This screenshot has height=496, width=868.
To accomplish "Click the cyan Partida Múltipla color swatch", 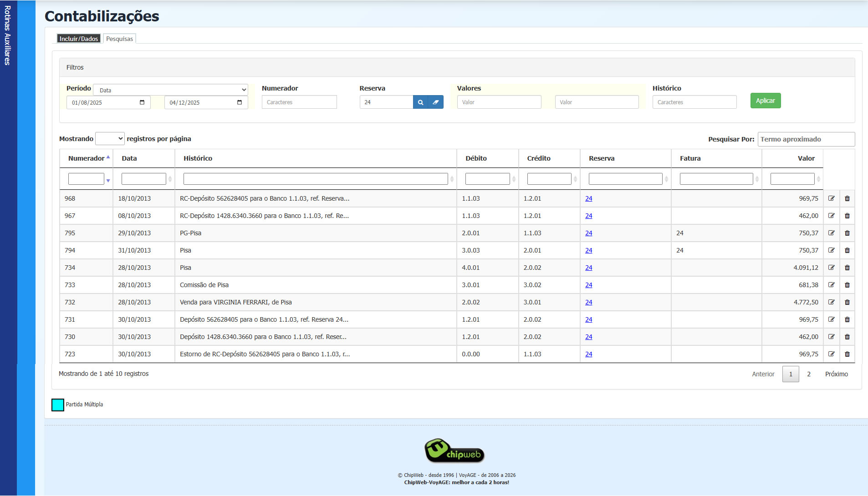I will click(x=58, y=405).
